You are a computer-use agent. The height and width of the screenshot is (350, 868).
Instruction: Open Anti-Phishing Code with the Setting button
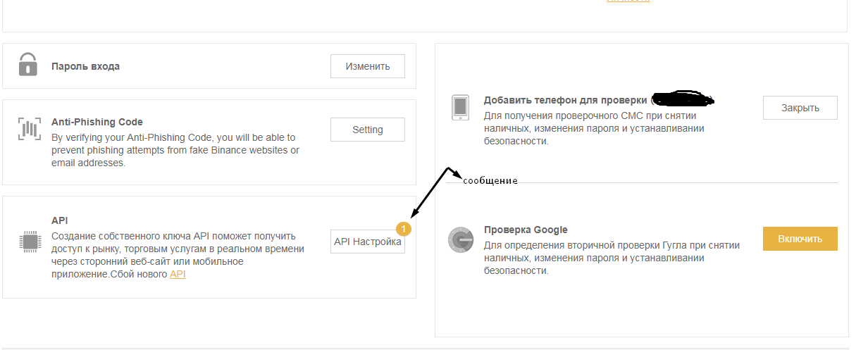pos(367,130)
